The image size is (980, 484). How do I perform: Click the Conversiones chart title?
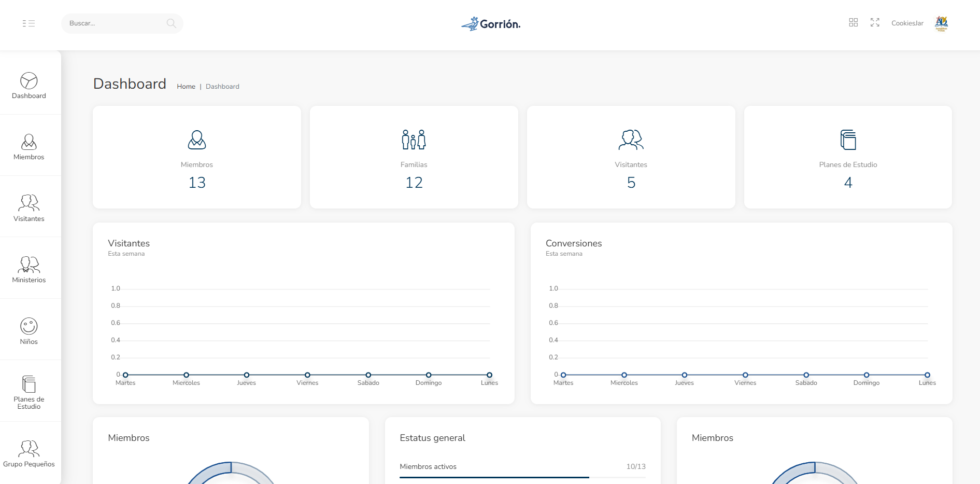pos(574,243)
